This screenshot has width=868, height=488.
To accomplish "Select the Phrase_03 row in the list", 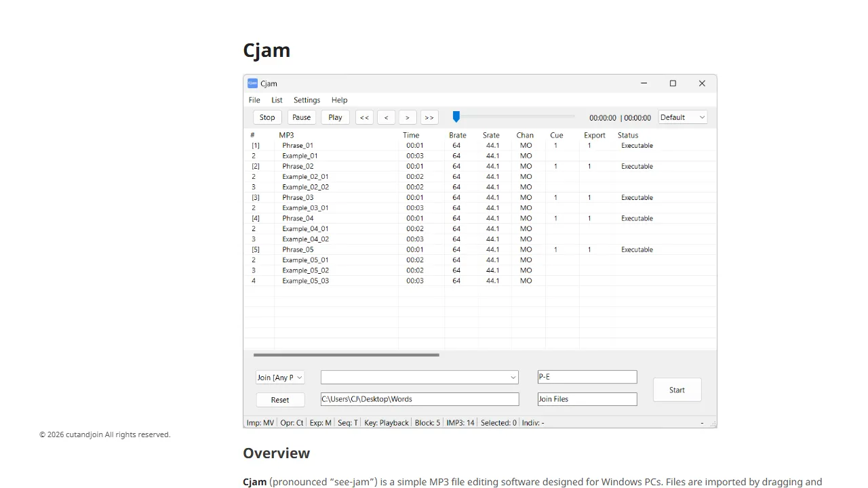I will click(x=298, y=197).
